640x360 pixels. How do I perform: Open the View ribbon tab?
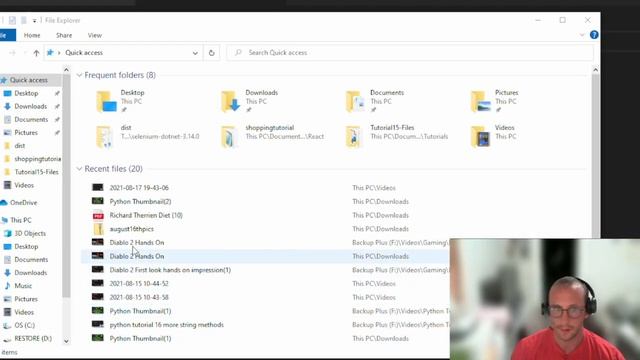pos(95,36)
